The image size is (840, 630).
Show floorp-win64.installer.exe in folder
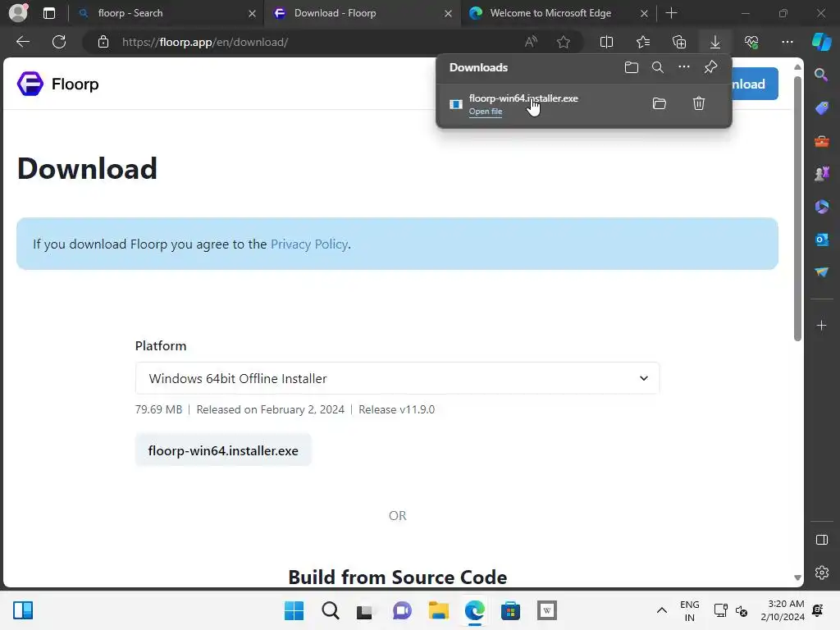659,103
